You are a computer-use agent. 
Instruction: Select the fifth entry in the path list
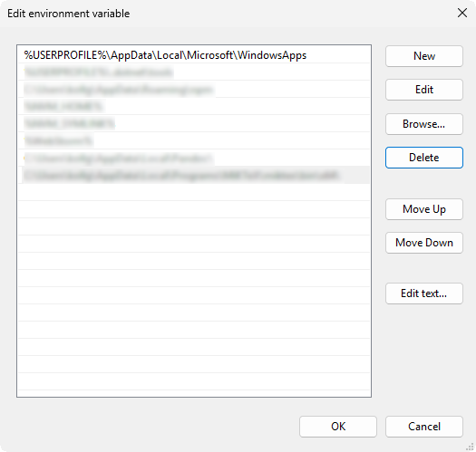(194, 123)
